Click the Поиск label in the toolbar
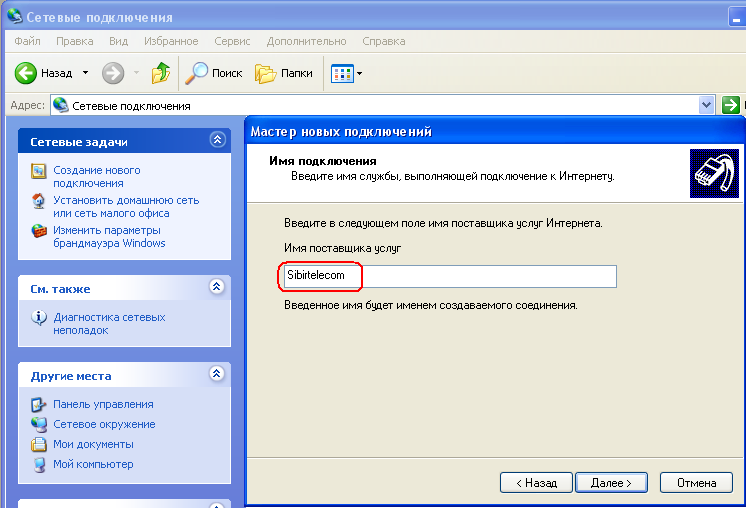746x508 pixels. (x=227, y=73)
